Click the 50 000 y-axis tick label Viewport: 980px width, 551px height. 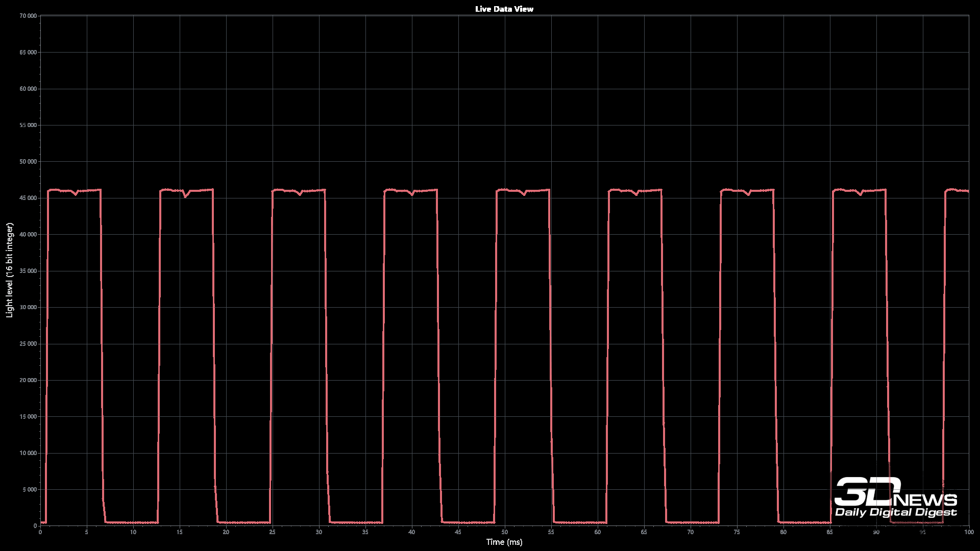[x=28, y=162]
